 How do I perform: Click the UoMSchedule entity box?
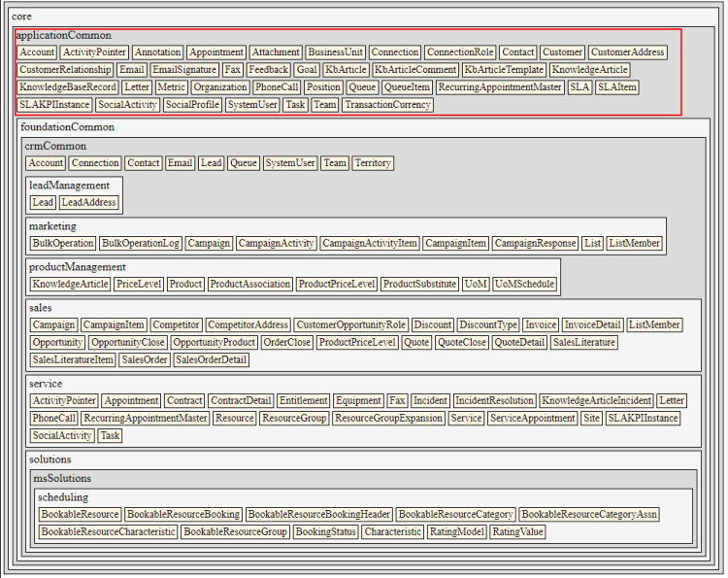pos(524,285)
